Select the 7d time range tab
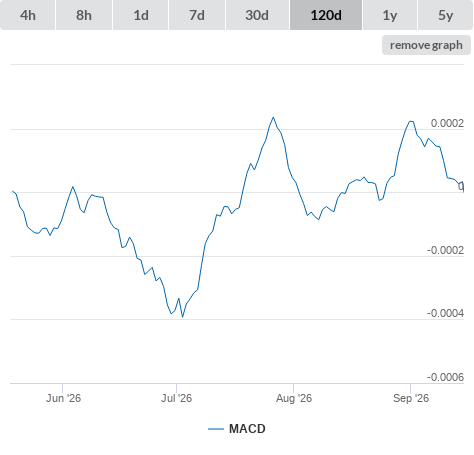The height and width of the screenshot is (455, 474). [x=197, y=15]
